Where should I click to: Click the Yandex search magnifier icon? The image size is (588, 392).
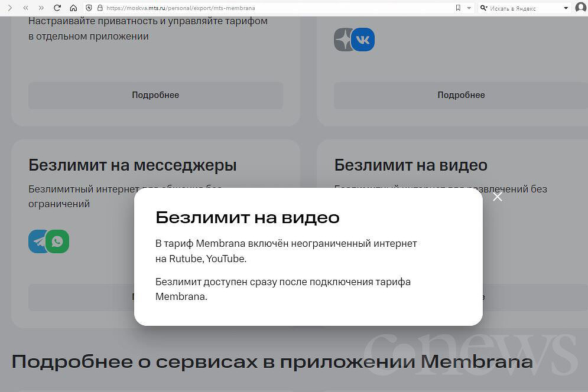484,8
